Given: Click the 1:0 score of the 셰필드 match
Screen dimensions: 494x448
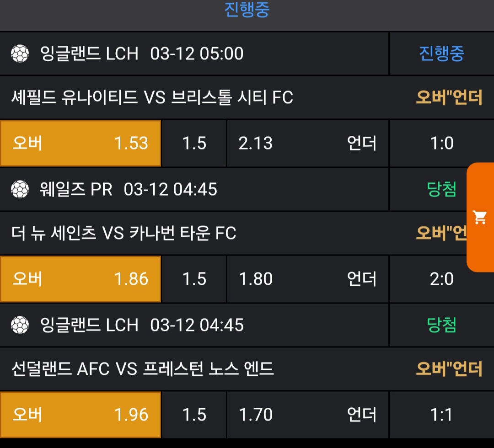Looking at the screenshot, I should pyautogui.click(x=441, y=144).
